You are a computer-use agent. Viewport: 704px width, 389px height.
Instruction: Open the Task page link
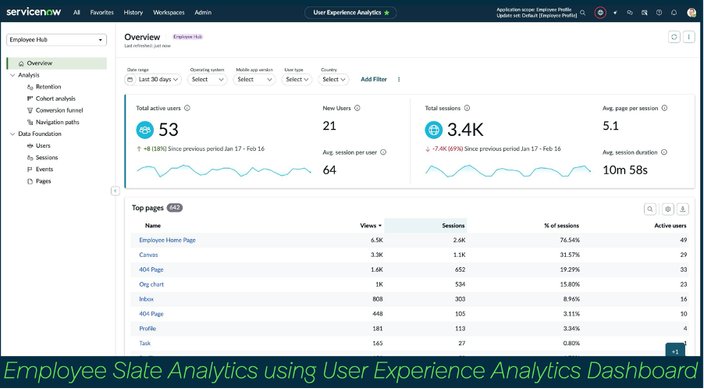click(x=145, y=343)
